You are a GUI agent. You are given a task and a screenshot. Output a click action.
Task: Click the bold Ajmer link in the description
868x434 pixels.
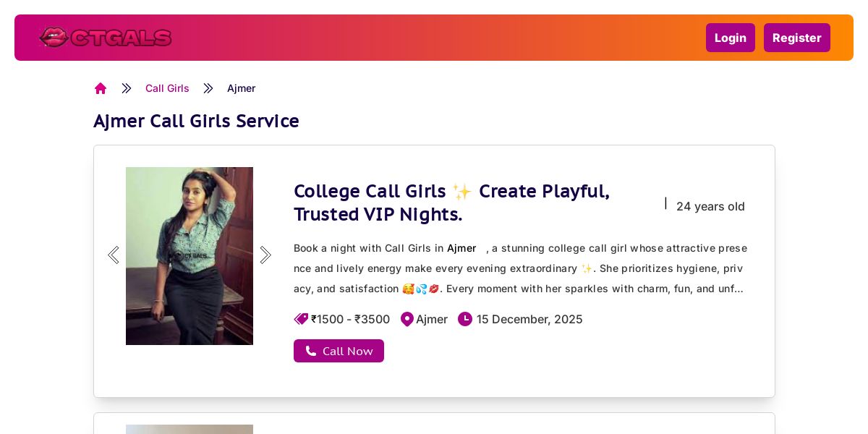(x=461, y=248)
